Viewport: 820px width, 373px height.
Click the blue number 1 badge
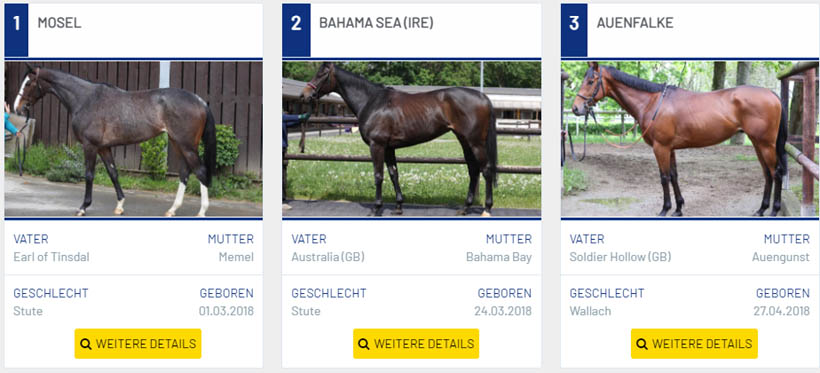(16, 30)
